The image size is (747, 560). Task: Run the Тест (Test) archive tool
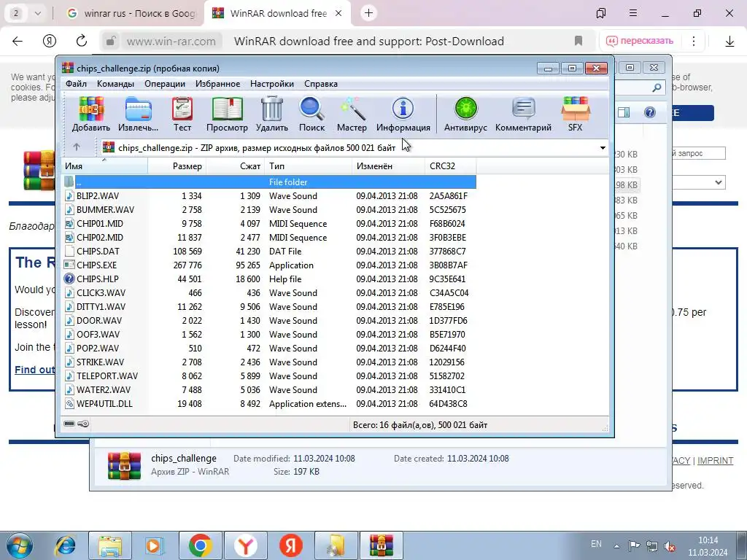point(182,114)
